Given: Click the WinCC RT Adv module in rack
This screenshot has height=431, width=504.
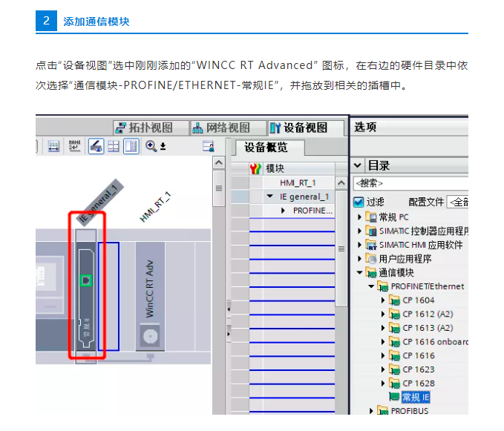Looking at the screenshot, I should 150,297.
